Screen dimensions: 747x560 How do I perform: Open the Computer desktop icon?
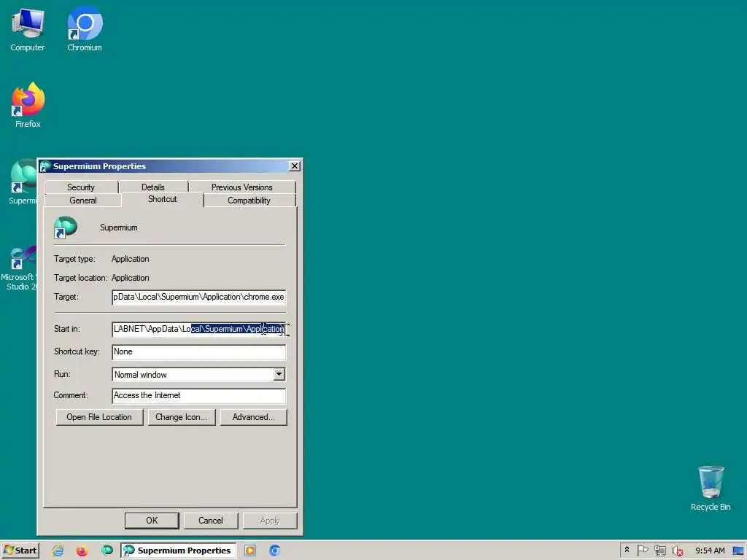[27, 29]
